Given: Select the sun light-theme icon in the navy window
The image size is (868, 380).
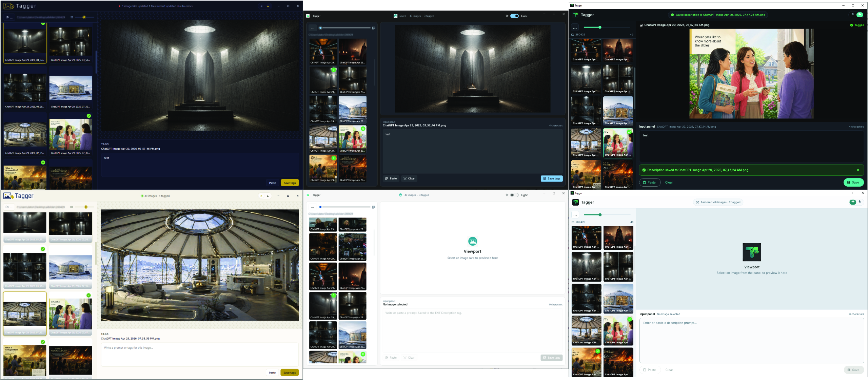Looking at the screenshot, I should pos(261,6).
